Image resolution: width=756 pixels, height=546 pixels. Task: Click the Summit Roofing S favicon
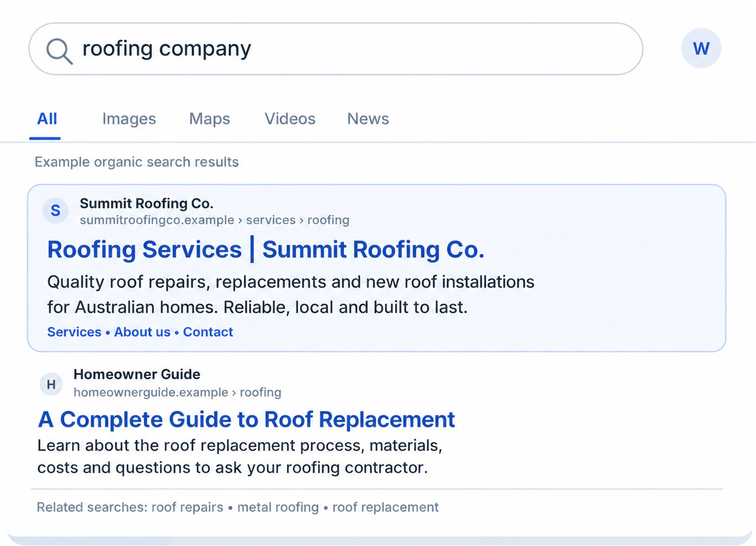click(x=55, y=210)
